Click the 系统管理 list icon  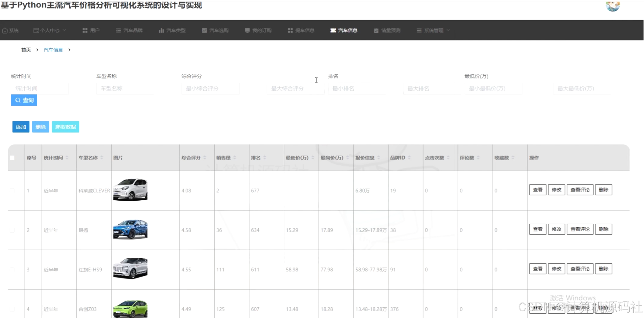pyautogui.click(x=419, y=30)
